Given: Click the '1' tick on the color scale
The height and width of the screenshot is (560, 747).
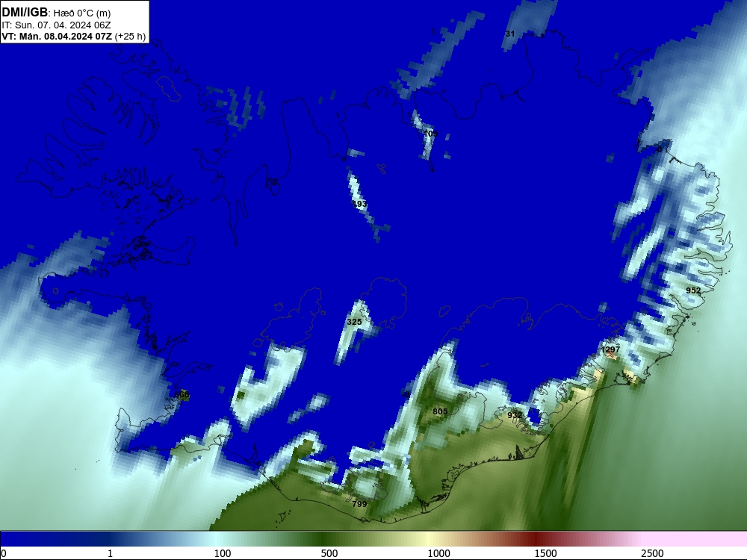Looking at the screenshot, I should tap(110, 553).
